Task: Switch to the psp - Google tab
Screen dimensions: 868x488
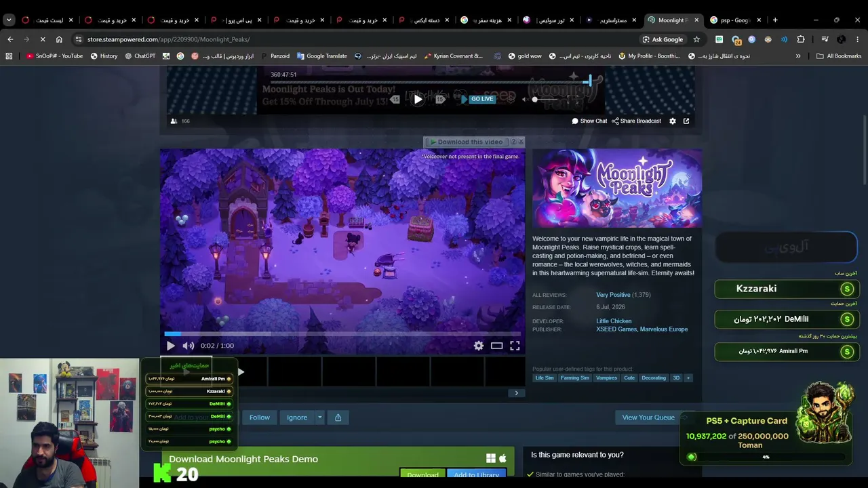Action: 736,20
